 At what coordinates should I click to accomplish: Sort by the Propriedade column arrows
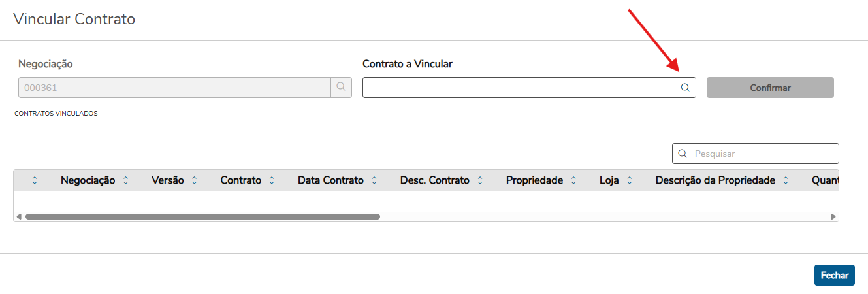coord(573,180)
